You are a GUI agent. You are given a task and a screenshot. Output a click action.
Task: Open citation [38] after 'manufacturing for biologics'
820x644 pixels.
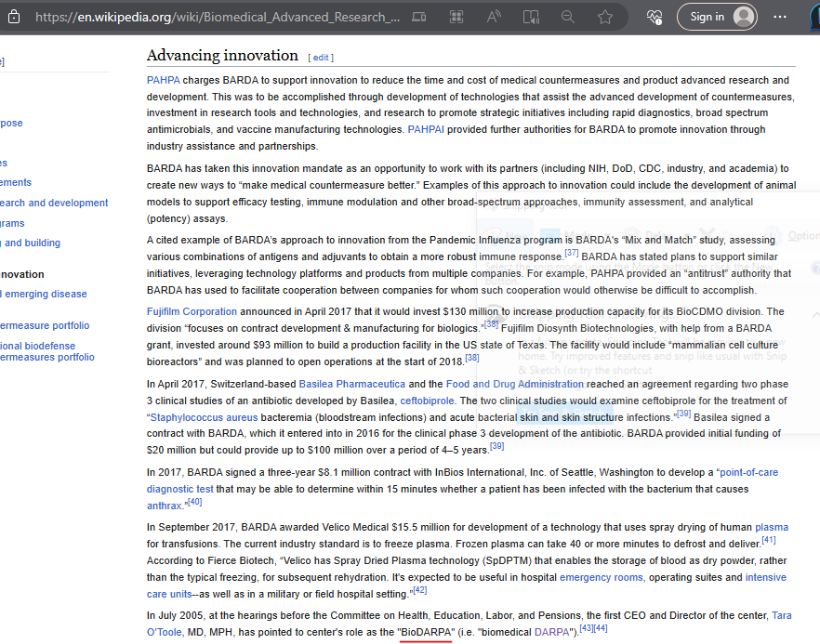(491, 324)
